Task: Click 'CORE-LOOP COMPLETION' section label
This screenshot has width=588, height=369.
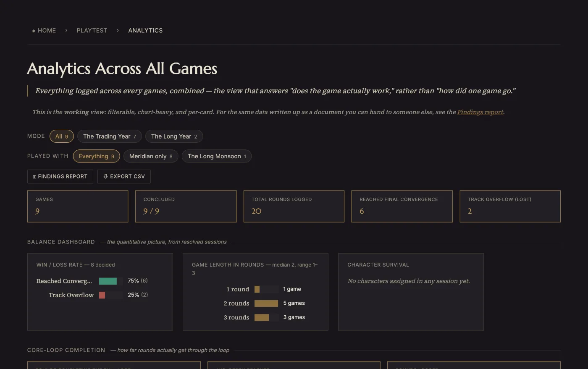Action: coord(66,350)
